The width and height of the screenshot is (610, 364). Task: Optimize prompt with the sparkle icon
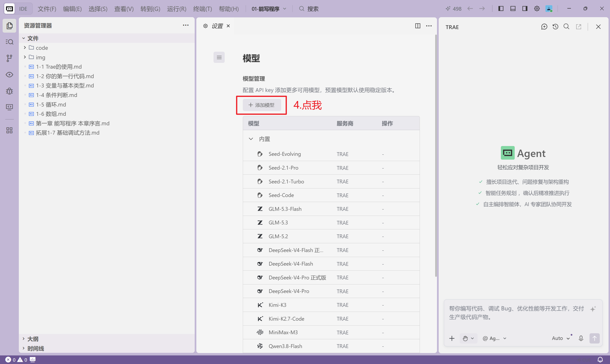(593, 309)
